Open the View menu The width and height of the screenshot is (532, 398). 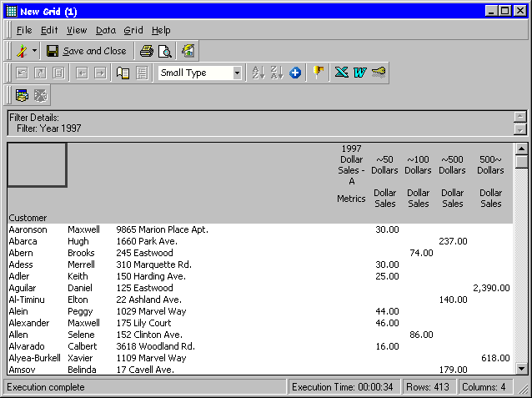[77, 31]
